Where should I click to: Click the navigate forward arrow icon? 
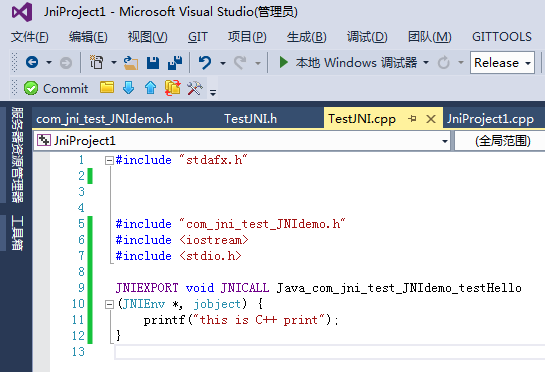point(66,63)
